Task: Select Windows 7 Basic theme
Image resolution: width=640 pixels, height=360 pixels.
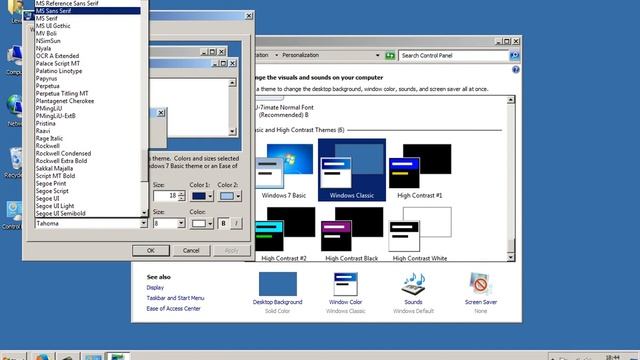Action: pos(284,171)
